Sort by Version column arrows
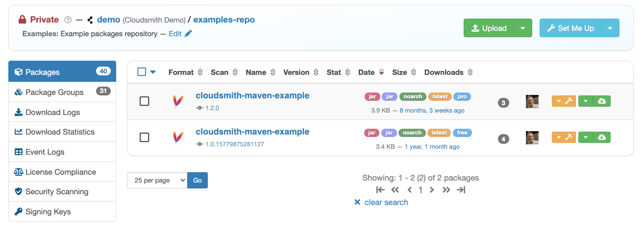The image size is (644, 230). (x=316, y=72)
